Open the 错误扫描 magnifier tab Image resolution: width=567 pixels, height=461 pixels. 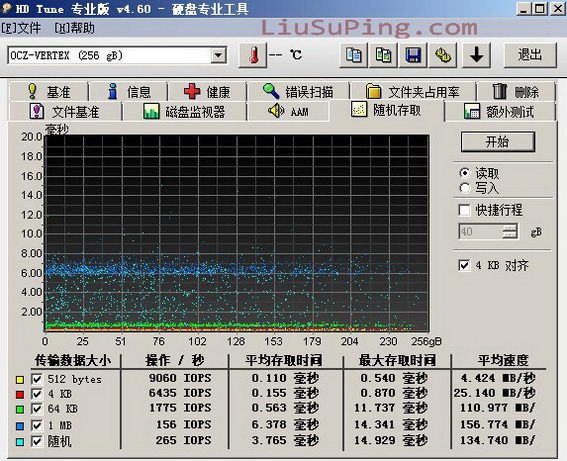pos(298,91)
